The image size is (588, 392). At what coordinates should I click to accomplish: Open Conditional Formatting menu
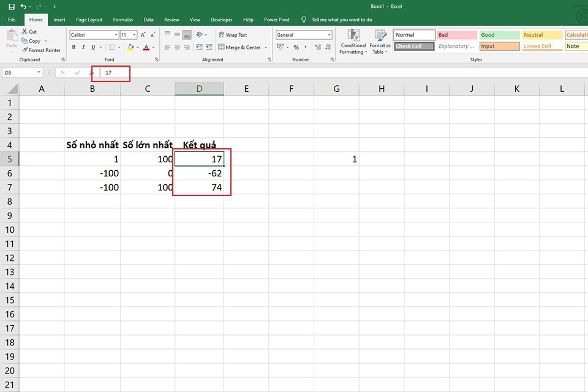pos(353,42)
